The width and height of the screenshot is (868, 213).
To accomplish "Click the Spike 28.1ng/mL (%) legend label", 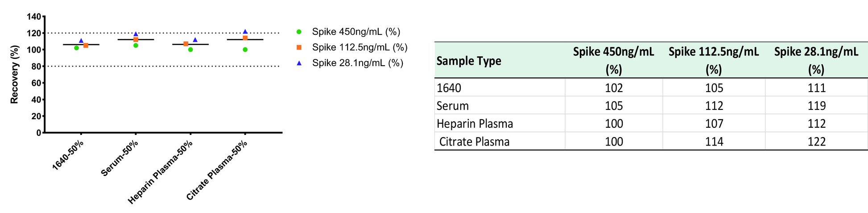I will pyautogui.click(x=357, y=63).
